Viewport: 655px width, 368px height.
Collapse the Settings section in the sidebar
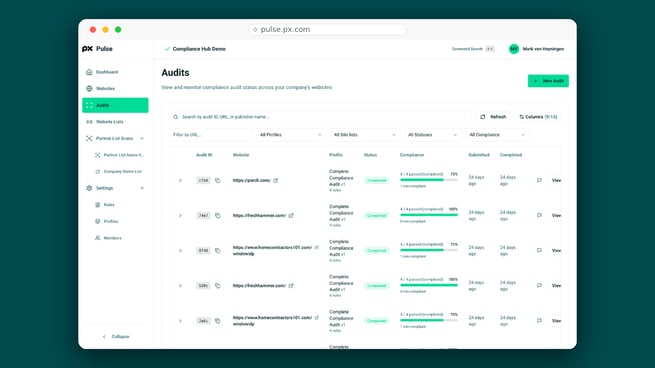142,188
